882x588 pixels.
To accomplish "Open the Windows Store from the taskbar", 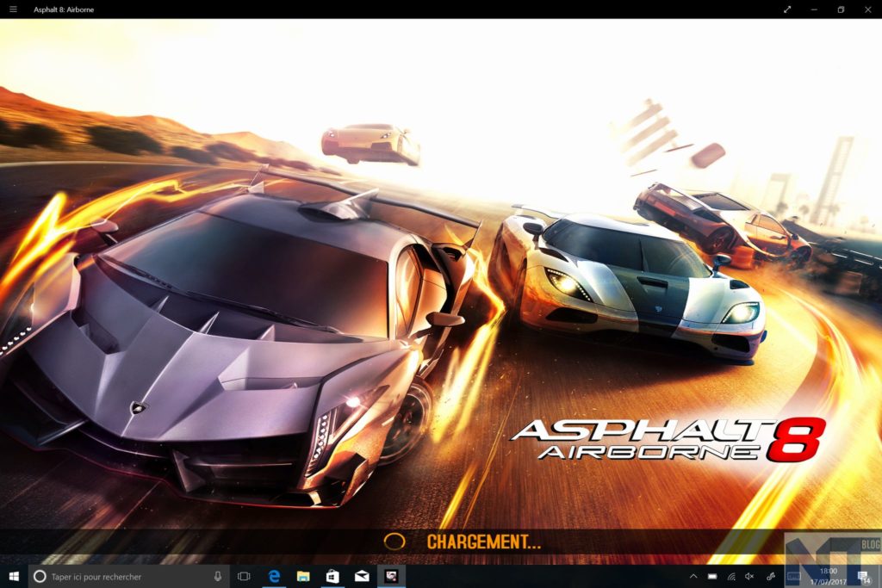I will pos(332,576).
